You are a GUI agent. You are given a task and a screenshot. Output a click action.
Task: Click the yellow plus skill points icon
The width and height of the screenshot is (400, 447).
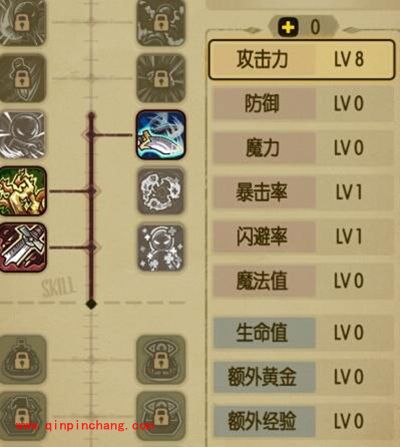[x=288, y=27]
